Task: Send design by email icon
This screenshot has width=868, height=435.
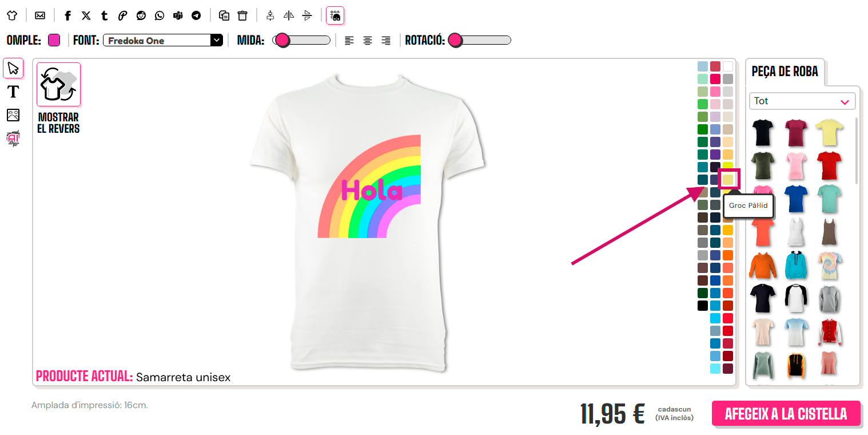Action: click(40, 15)
